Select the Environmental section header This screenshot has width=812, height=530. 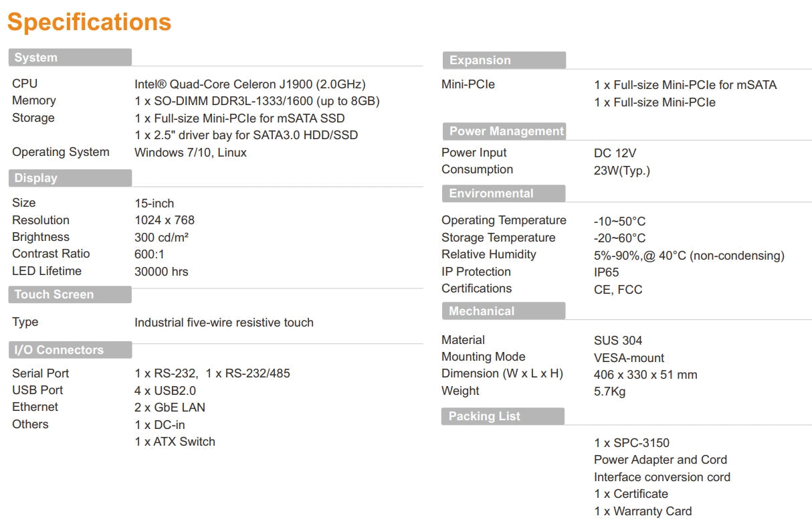click(x=491, y=193)
